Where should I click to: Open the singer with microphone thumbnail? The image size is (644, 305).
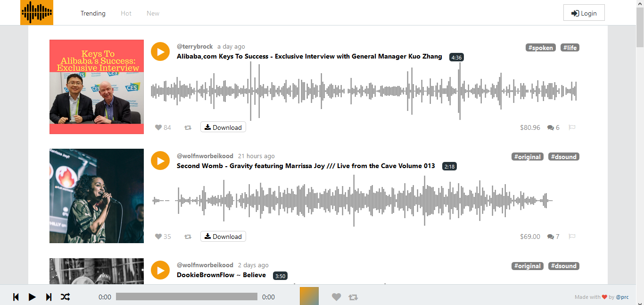[x=97, y=196]
